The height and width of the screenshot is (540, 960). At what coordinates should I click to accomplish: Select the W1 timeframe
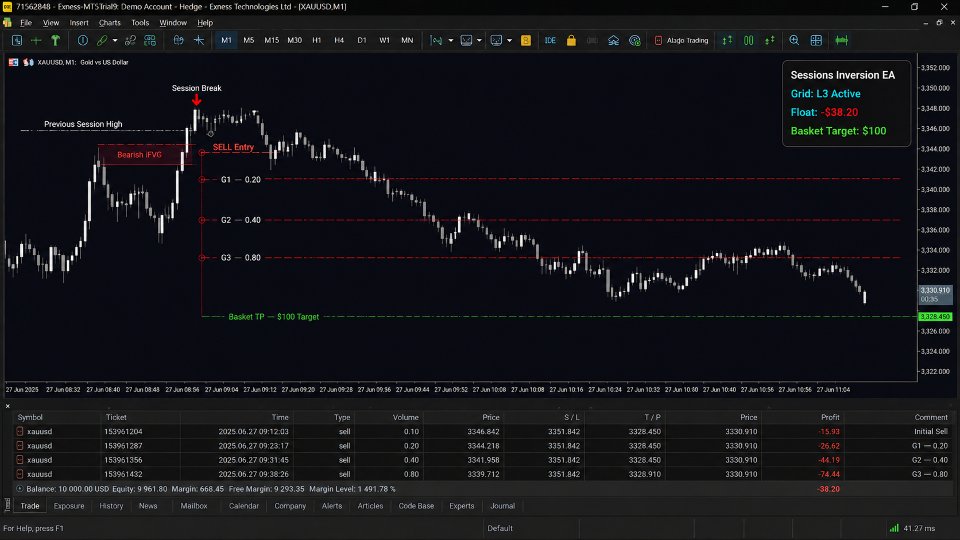click(384, 40)
